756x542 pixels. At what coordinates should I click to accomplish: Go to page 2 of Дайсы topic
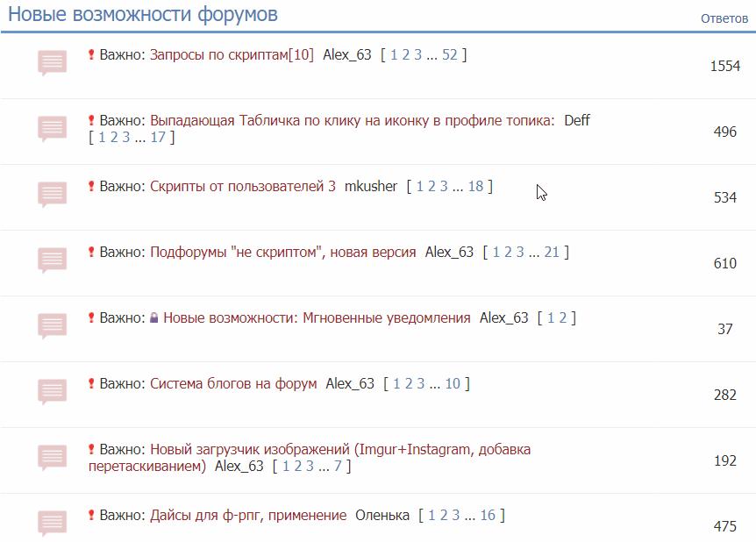(444, 516)
